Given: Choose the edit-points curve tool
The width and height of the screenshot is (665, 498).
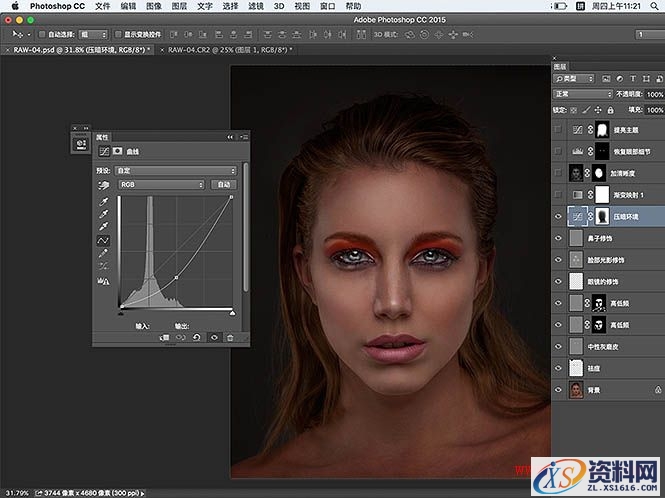Looking at the screenshot, I should tap(103, 241).
